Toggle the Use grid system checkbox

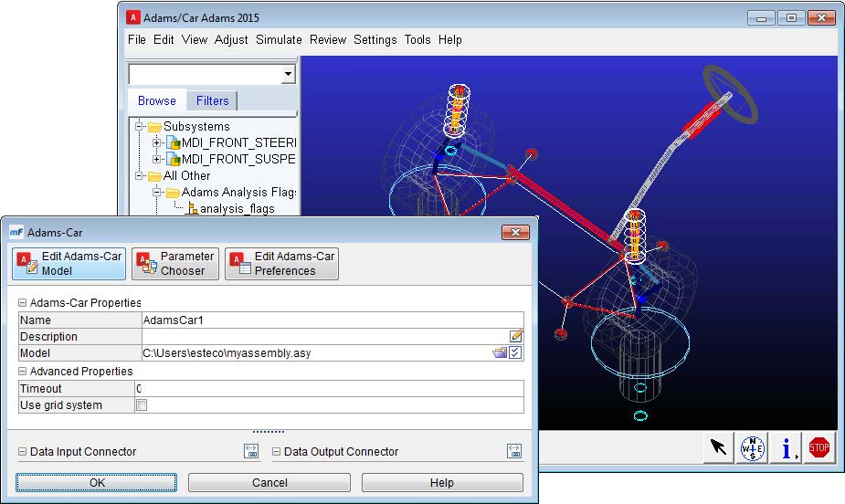pyautogui.click(x=142, y=404)
